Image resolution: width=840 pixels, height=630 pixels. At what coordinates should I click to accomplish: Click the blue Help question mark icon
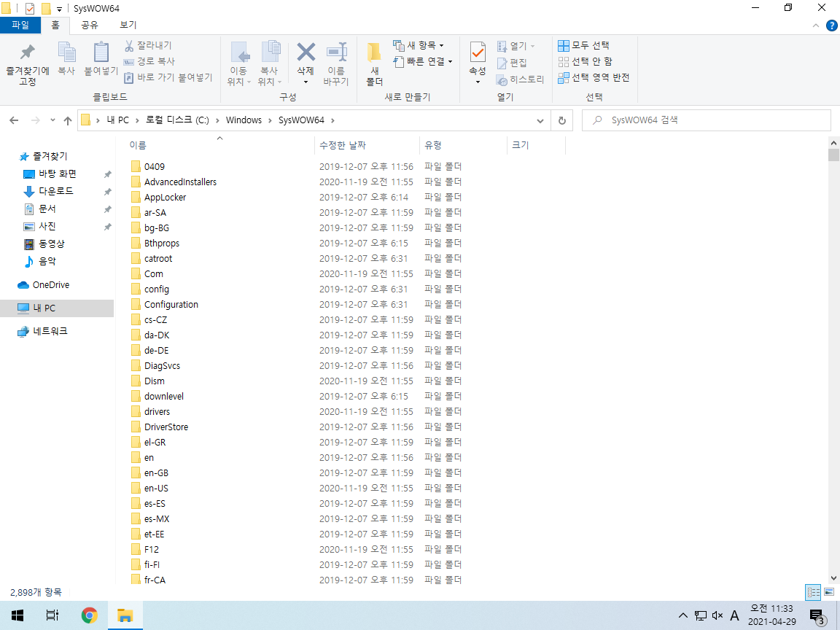click(832, 26)
